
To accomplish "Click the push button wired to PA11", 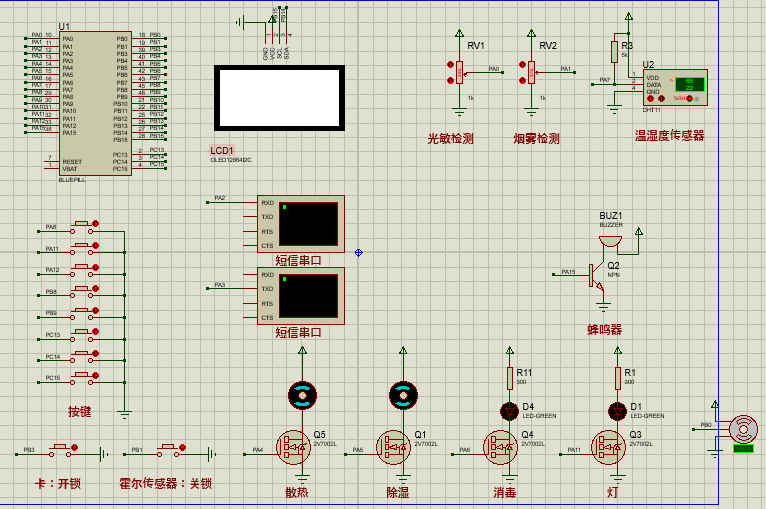I will [x=81, y=249].
